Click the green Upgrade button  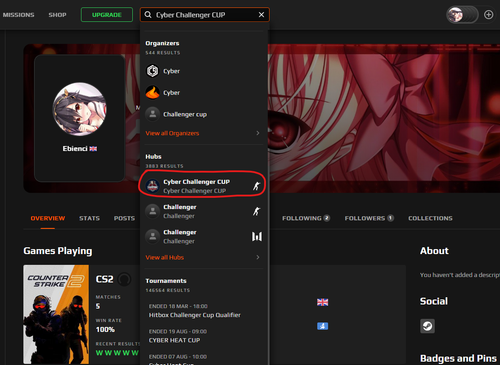pyautogui.click(x=107, y=15)
